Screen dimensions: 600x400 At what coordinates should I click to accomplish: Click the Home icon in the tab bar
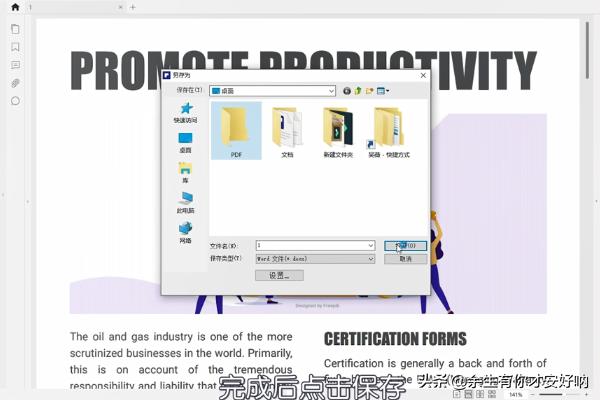coord(15,7)
